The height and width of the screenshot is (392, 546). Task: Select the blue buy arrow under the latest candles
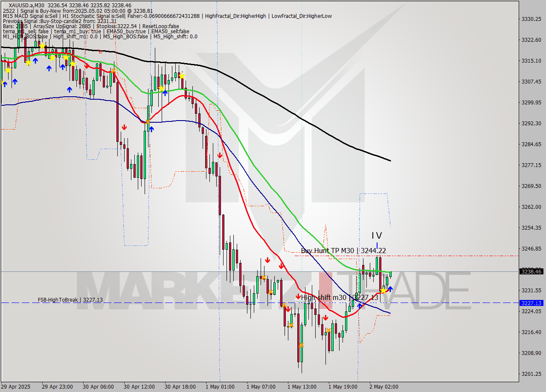[x=390, y=289]
